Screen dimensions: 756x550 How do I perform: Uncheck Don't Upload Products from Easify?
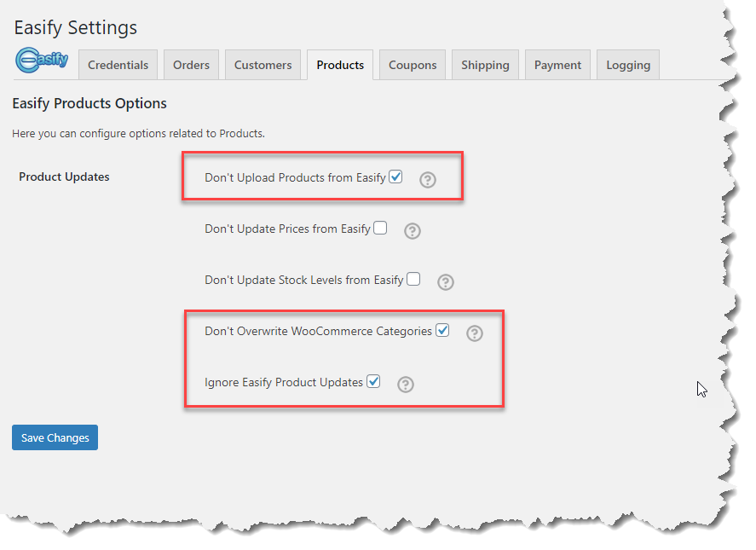(395, 177)
